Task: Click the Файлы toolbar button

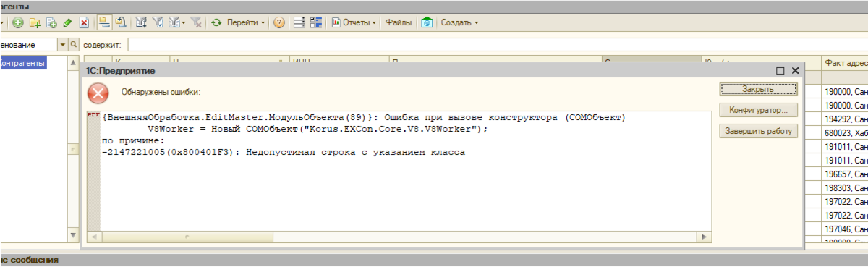Action: pyautogui.click(x=399, y=22)
